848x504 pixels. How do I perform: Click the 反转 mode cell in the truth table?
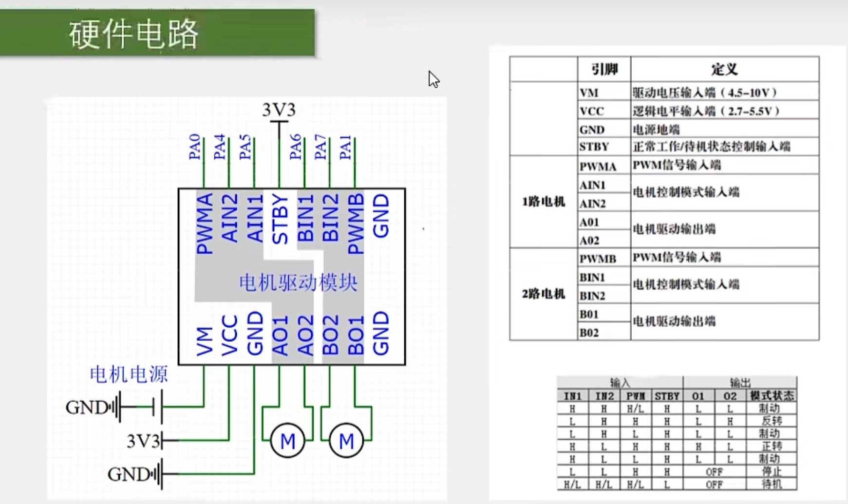pos(772,421)
